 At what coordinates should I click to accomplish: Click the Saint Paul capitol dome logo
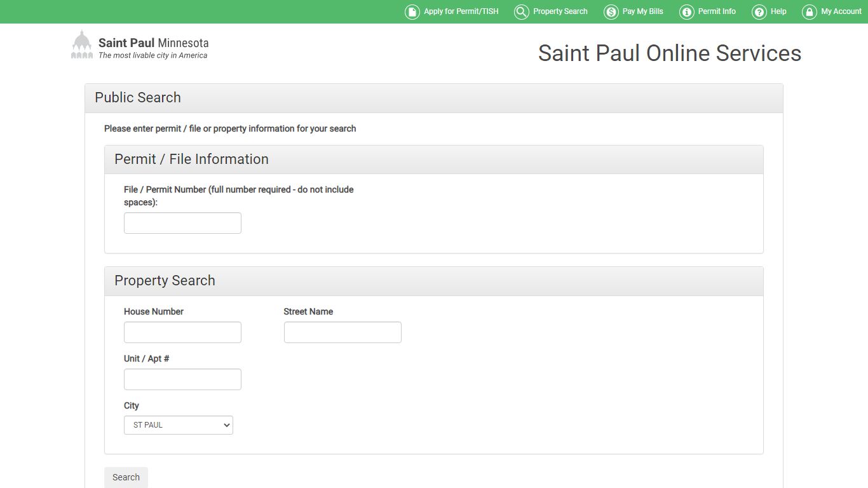(82, 44)
